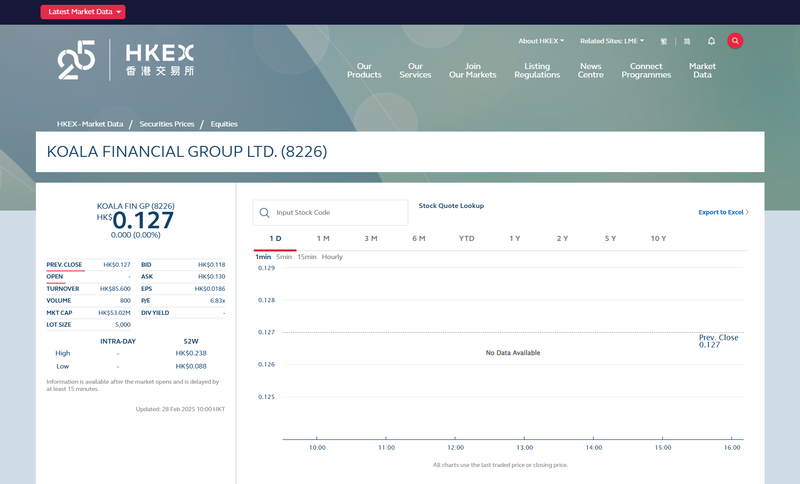Screen dimensions: 800x484
Task: Click ASK value HK$0.130
Action: (212, 276)
